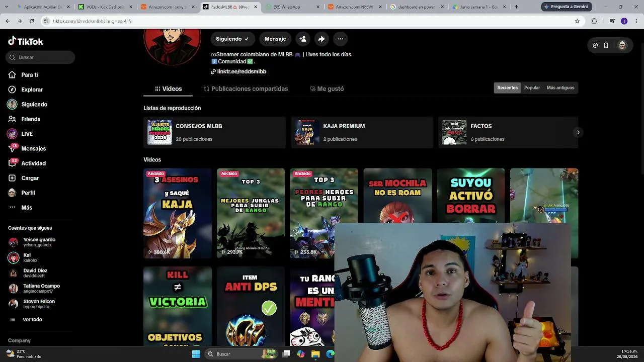Play Top 3 Mejores Junglas video

pyautogui.click(x=251, y=213)
